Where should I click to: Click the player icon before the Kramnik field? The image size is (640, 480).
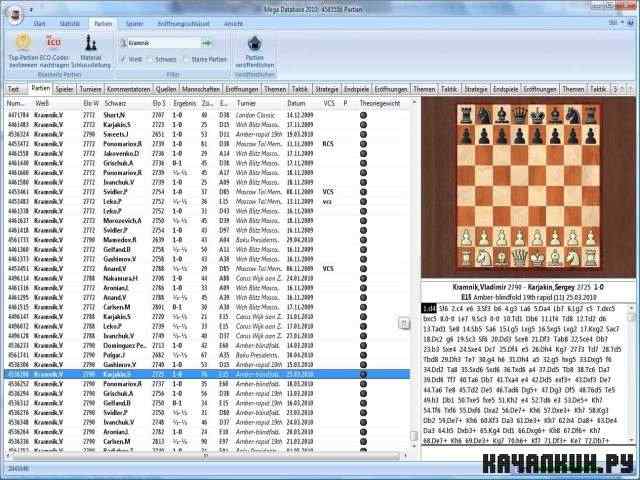click(x=123, y=43)
